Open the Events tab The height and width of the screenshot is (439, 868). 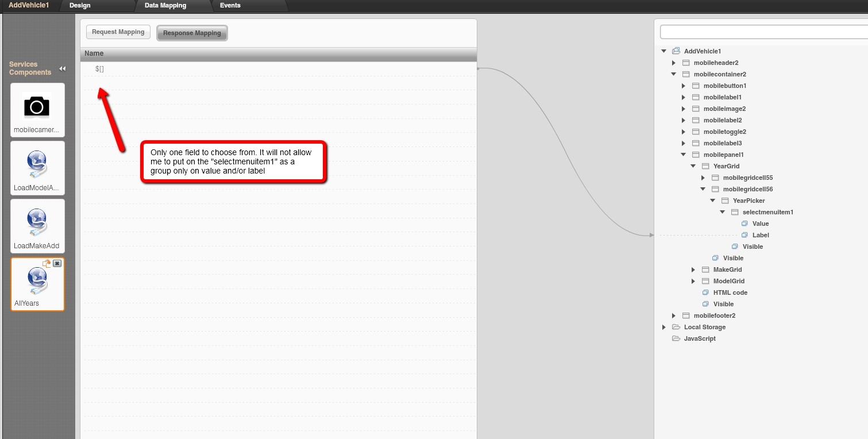click(x=230, y=5)
